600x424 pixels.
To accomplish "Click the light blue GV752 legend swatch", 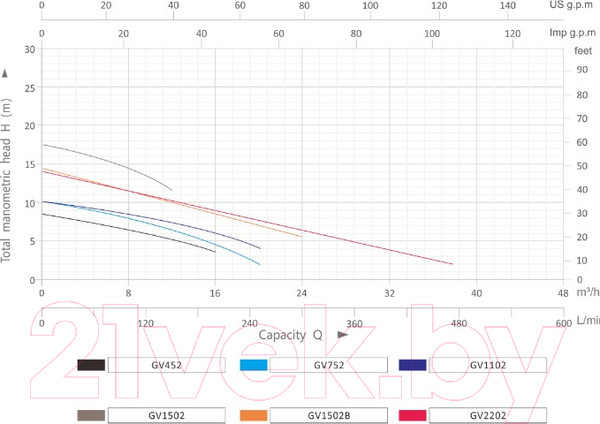I will pos(254,365).
